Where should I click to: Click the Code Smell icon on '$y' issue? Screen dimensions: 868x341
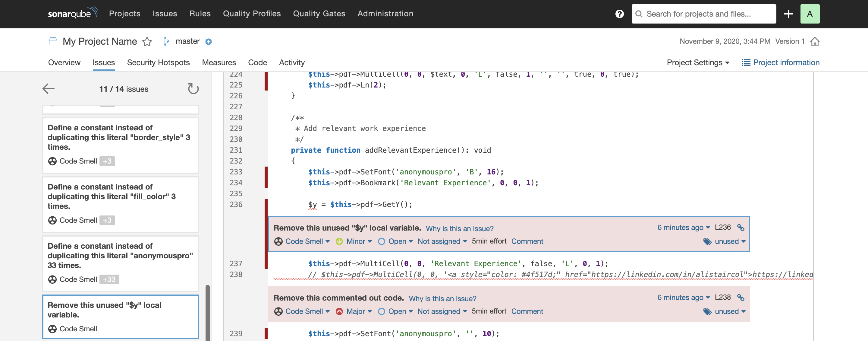coord(278,241)
